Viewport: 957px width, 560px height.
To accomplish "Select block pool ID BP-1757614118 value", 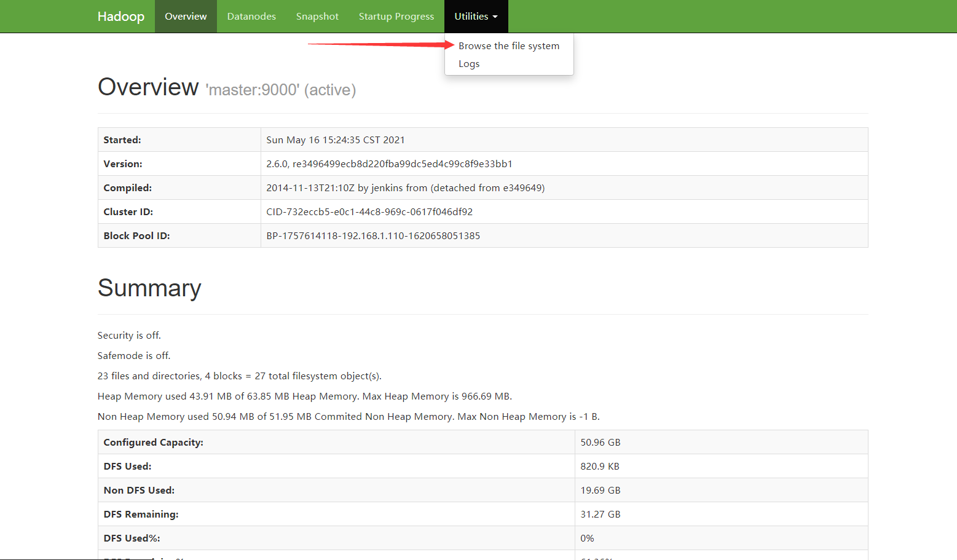I will (x=373, y=236).
